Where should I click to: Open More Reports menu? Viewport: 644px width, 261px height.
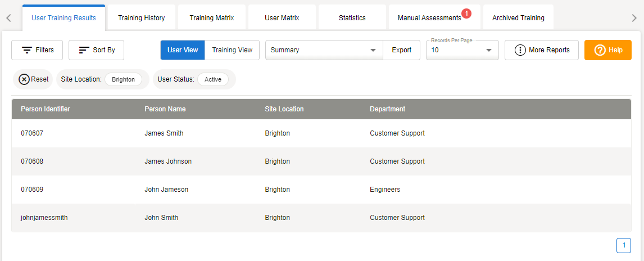[541, 50]
